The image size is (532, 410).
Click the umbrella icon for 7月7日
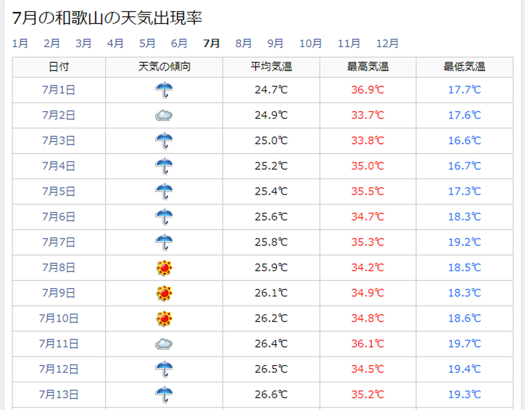164,242
